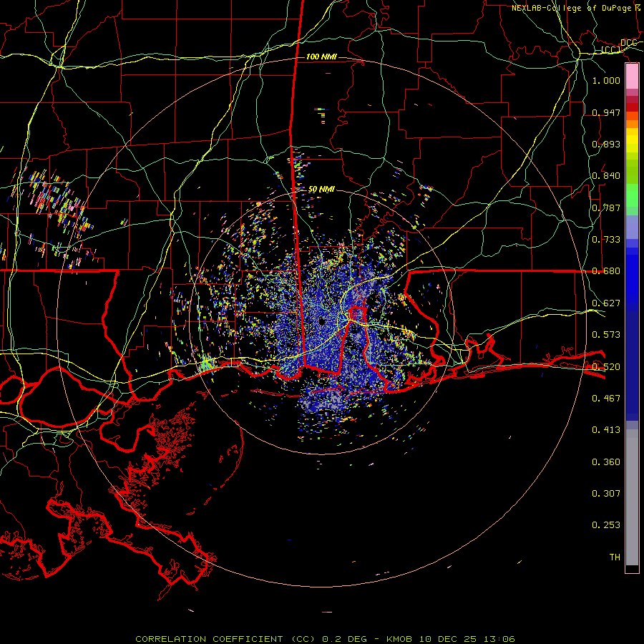644x644 pixels.
Task: Pick the bright green color bar segment
Action: click(x=632, y=195)
